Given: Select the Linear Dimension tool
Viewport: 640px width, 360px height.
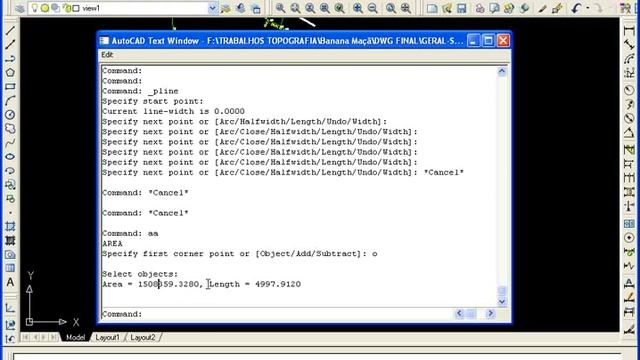Looking at the screenshot, I should tap(629, 31).
